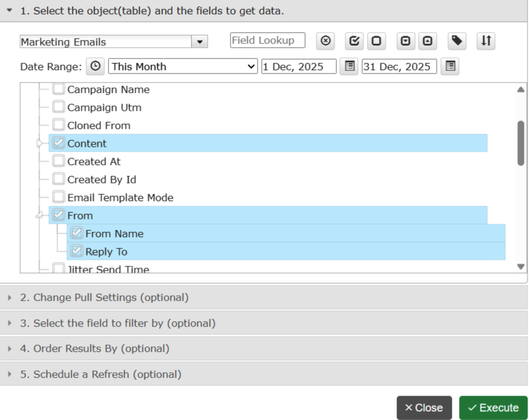Click the clock icon beside Date Range
This screenshot has width=529, height=420.
coord(95,66)
